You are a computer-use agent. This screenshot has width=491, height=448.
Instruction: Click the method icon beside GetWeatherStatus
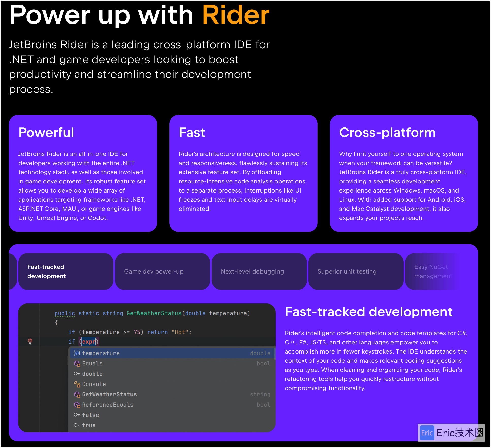click(77, 394)
